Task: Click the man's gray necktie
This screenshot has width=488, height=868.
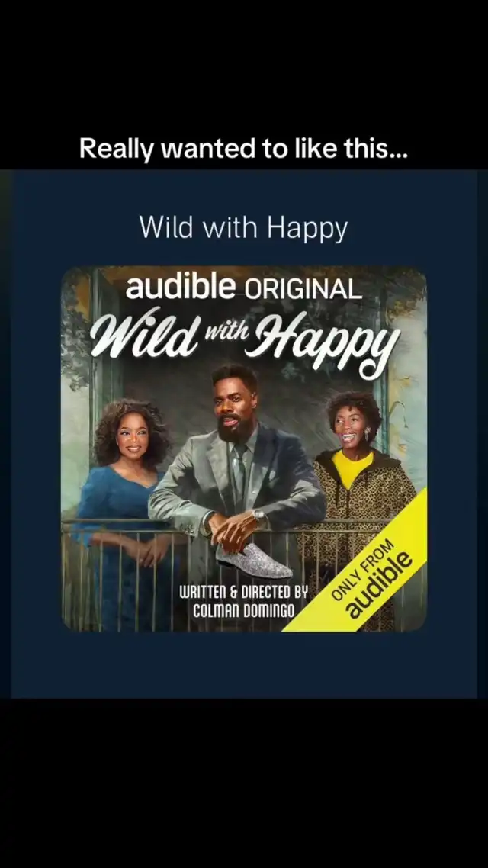Action: click(237, 471)
